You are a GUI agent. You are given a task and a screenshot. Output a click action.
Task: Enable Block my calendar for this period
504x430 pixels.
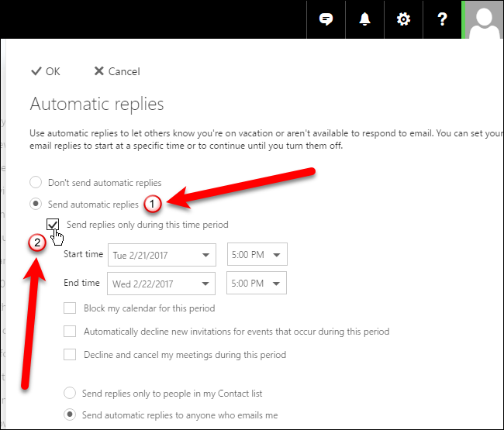coord(70,308)
